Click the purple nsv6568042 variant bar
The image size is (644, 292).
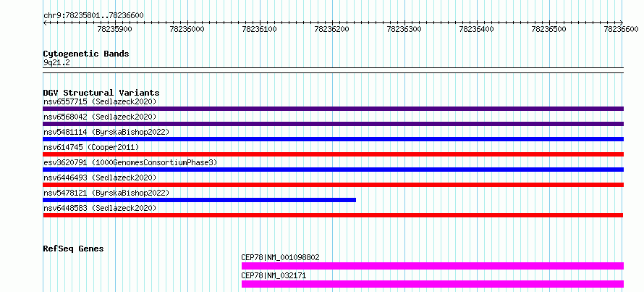(x=333, y=124)
